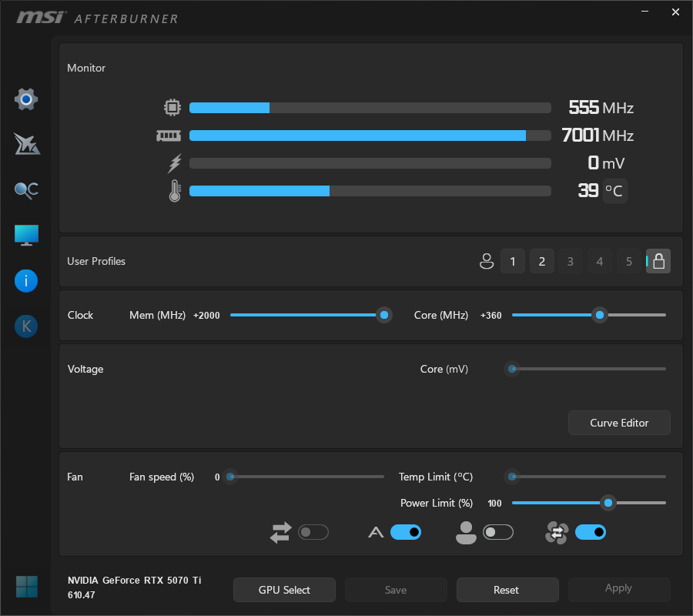693x616 pixels.
Task: Click the core clock monitor bar
Action: (370, 107)
